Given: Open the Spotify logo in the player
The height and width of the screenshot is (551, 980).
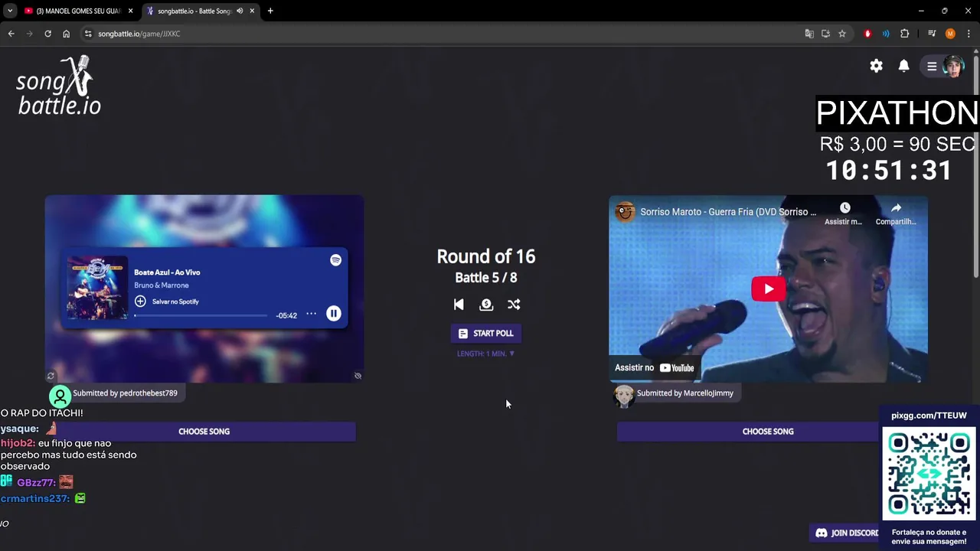Looking at the screenshot, I should tap(335, 260).
